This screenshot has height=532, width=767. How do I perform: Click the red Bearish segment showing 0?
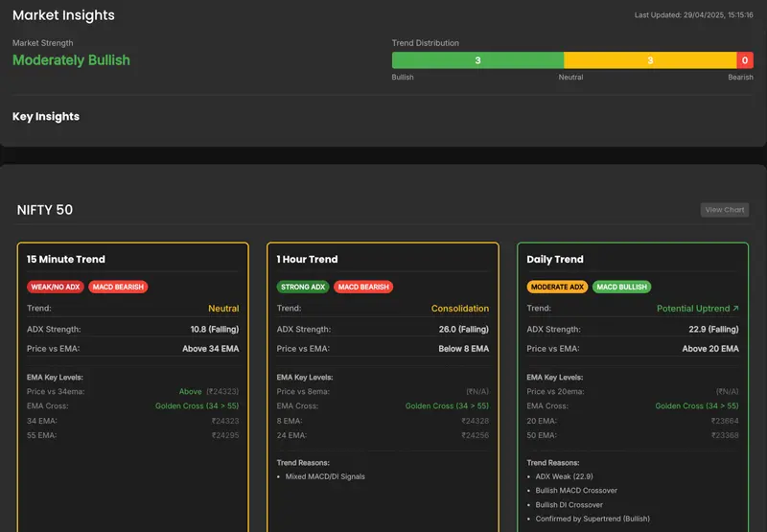tap(745, 60)
